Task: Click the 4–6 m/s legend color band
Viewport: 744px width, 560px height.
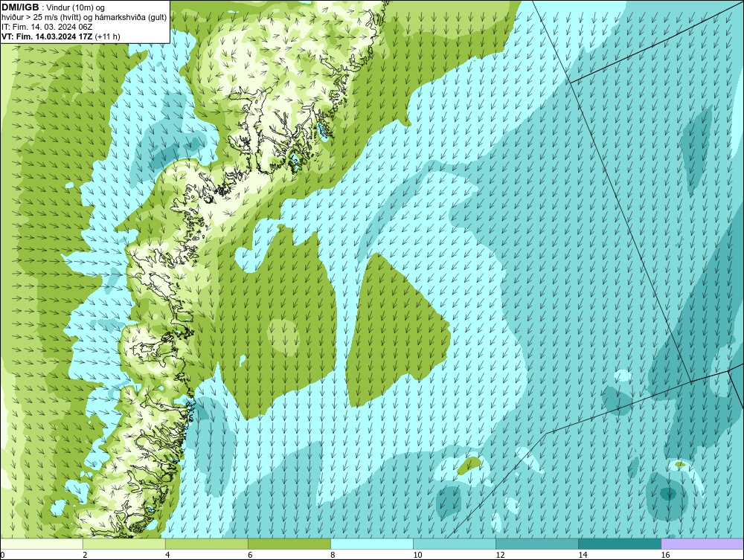Action: tap(207, 544)
